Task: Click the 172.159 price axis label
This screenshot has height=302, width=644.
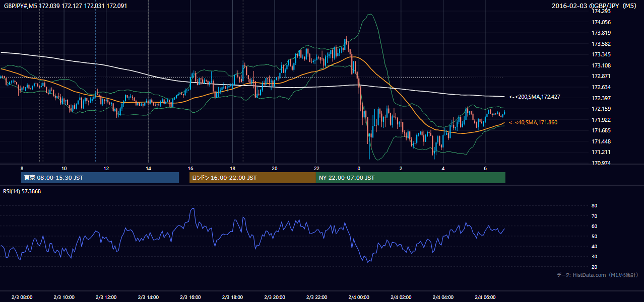Action: (x=602, y=109)
